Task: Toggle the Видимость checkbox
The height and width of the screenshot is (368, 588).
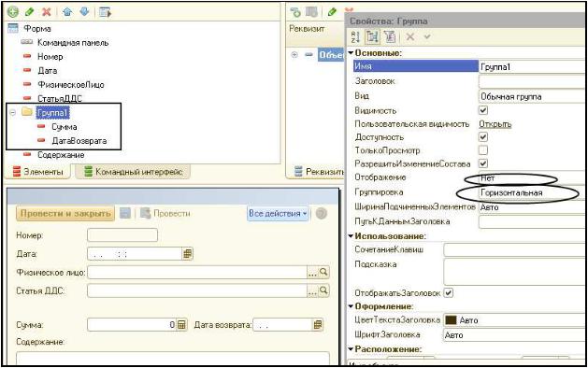Action: 483,110
